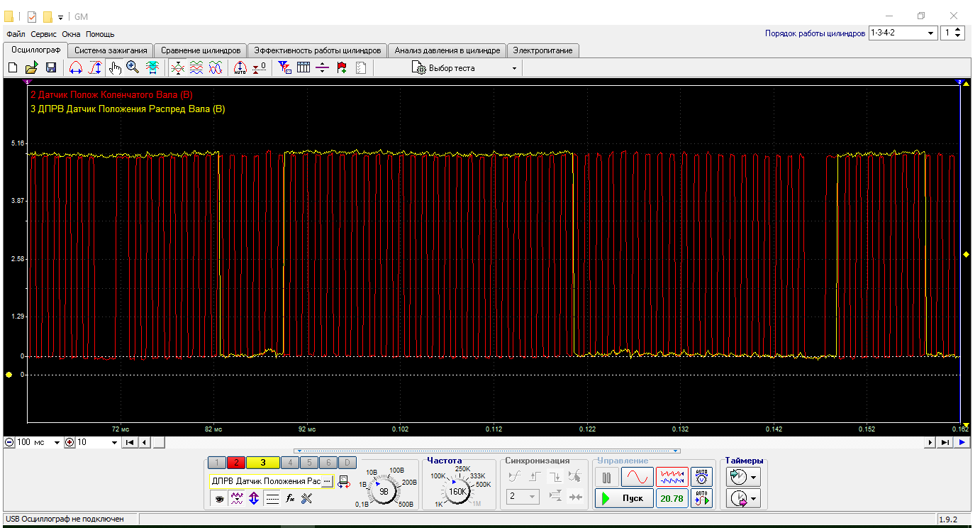Open an oscillogram file with folder icon
Screen dimensions: 980x528
tap(31, 67)
